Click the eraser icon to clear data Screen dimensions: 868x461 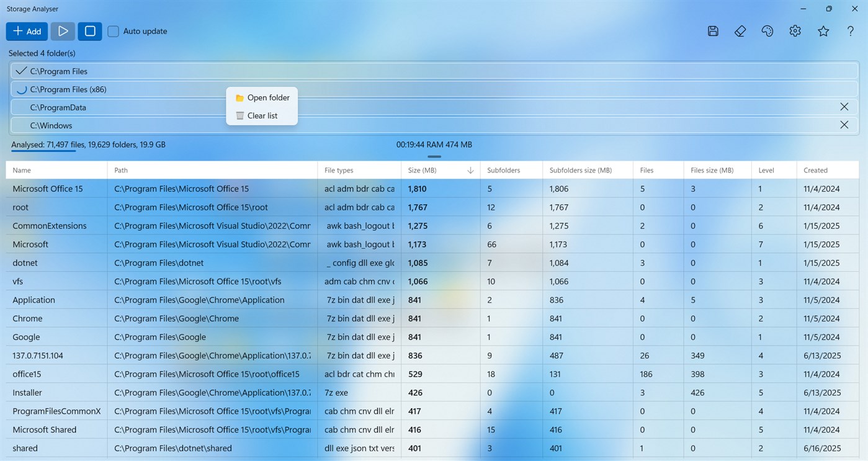pyautogui.click(x=740, y=30)
